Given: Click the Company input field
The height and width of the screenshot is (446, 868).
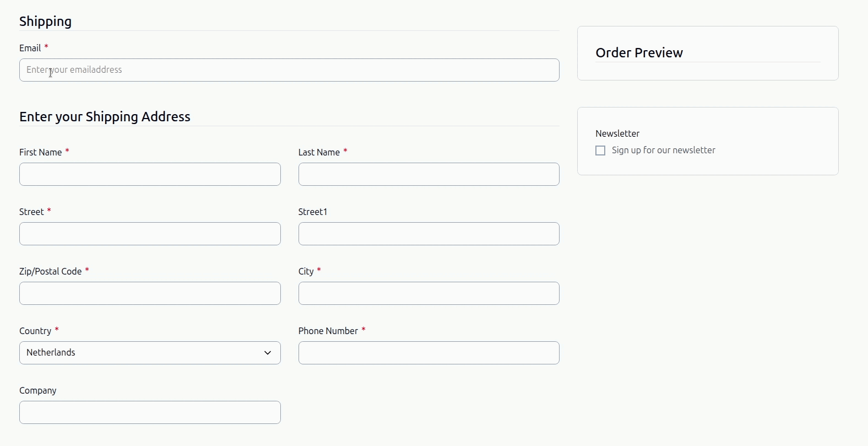Looking at the screenshot, I should click(150, 412).
